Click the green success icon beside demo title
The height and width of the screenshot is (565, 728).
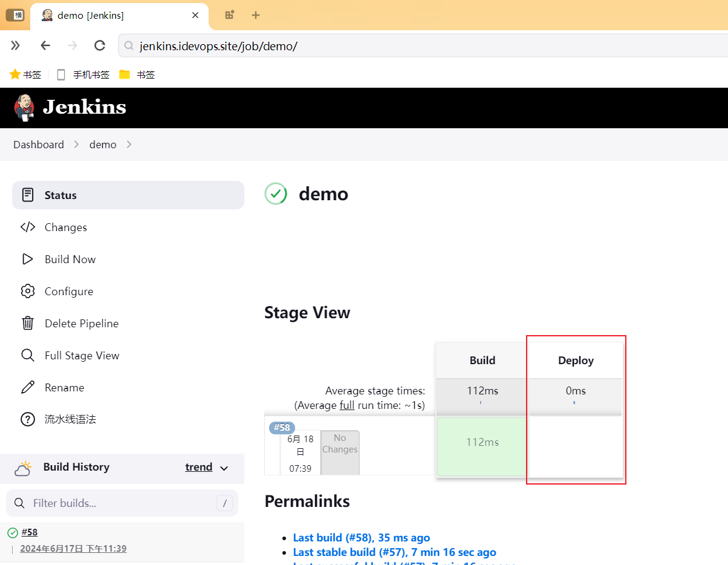click(x=276, y=194)
